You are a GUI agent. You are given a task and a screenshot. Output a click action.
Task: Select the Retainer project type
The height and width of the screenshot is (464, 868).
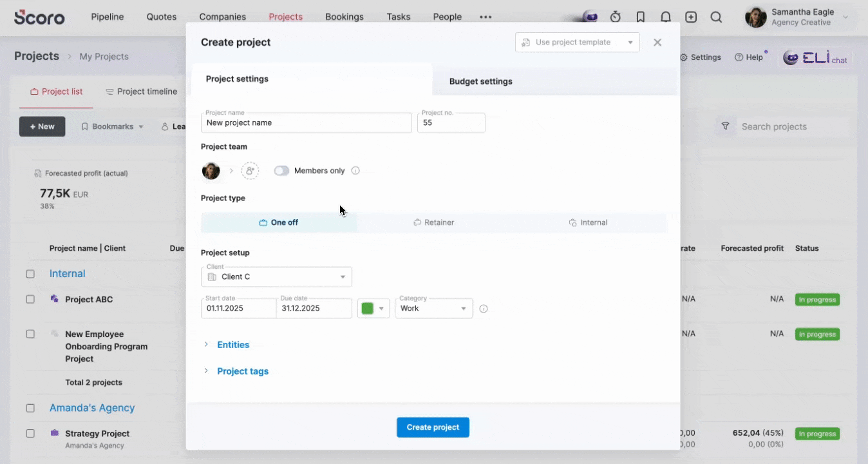[x=433, y=222]
